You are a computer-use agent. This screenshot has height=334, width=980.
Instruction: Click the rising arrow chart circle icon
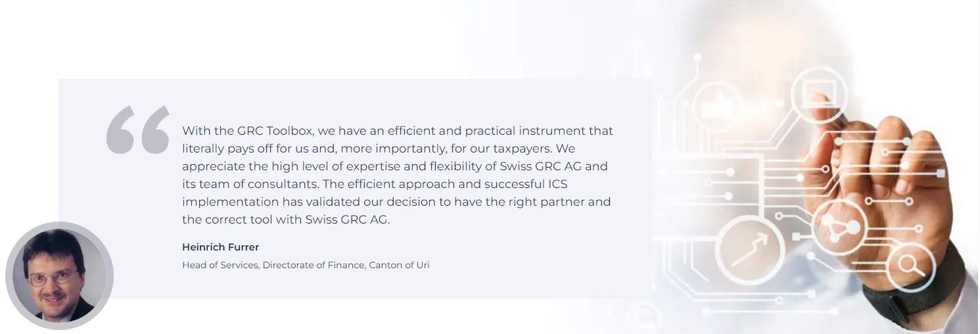click(750, 250)
